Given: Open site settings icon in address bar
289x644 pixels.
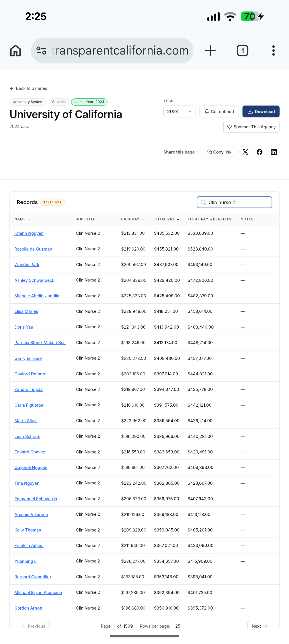Looking at the screenshot, I should pyautogui.click(x=41, y=51).
